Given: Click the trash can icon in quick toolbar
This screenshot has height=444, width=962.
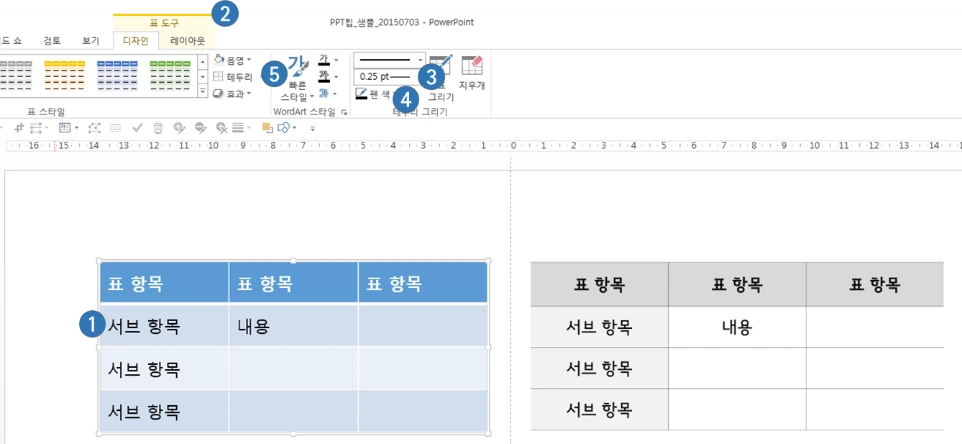Looking at the screenshot, I should (158, 128).
